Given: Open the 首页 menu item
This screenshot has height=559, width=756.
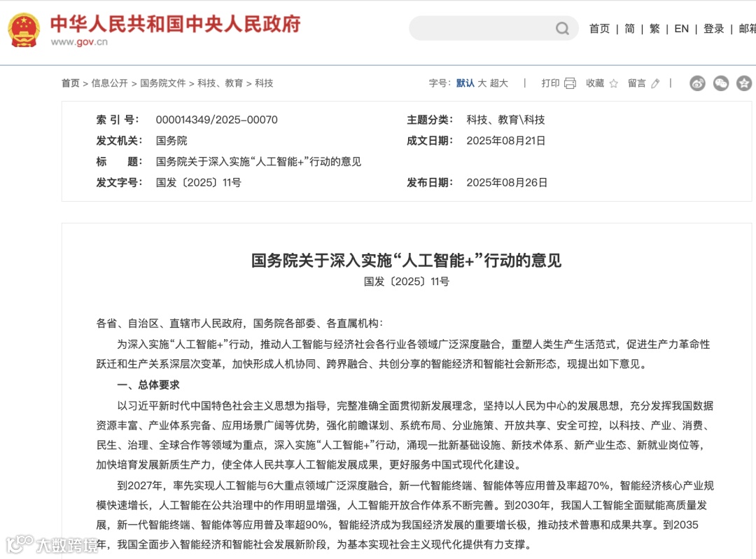Looking at the screenshot, I should (x=599, y=29).
